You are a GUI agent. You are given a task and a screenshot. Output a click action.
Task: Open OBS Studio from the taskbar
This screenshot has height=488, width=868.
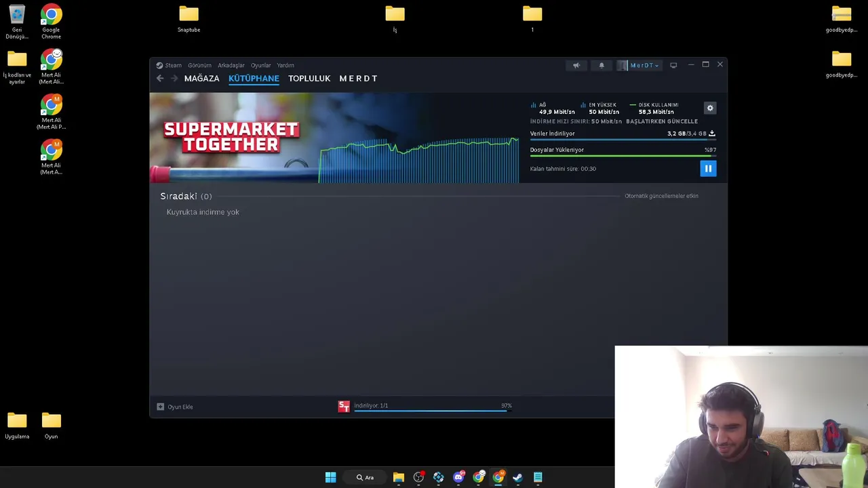(x=418, y=477)
